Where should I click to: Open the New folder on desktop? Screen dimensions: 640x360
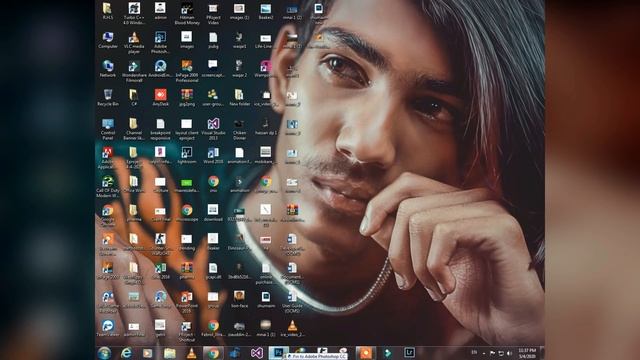[239, 98]
